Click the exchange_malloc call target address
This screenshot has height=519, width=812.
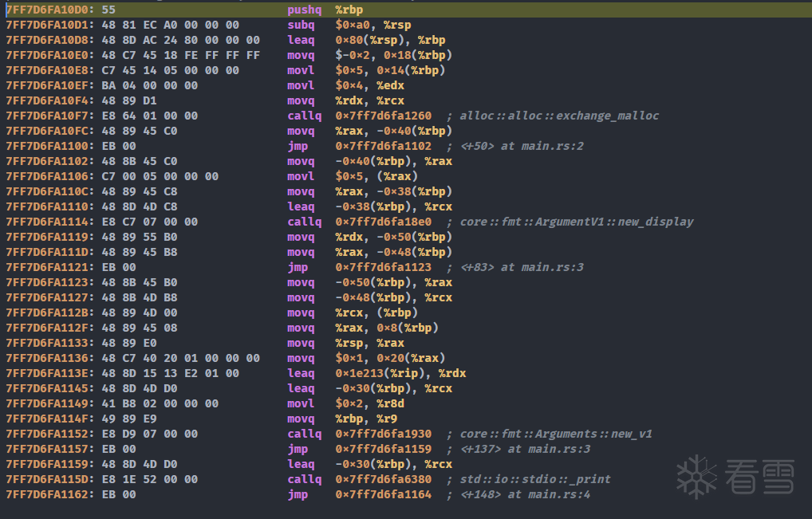pyautogui.click(x=383, y=116)
